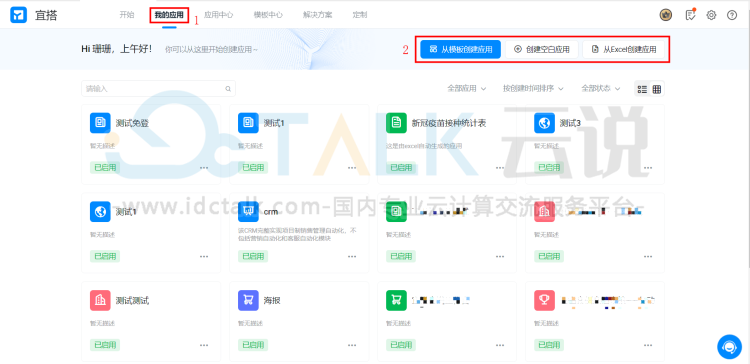Image resolution: width=750 pixels, height=364 pixels.
Task: Open the 新冠疫苗接种统计表 app name
Action: (x=449, y=123)
